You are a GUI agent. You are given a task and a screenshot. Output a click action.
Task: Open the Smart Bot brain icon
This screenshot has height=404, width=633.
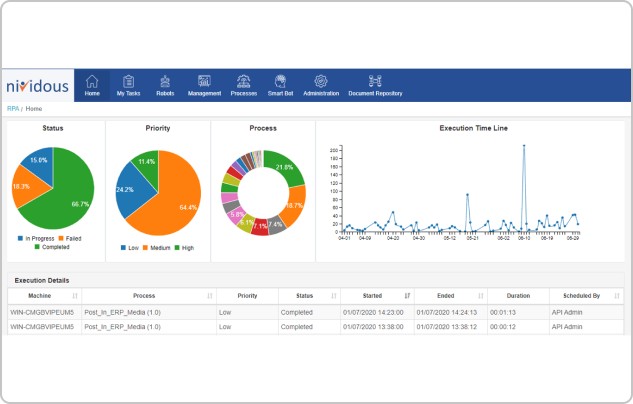click(x=280, y=81)
